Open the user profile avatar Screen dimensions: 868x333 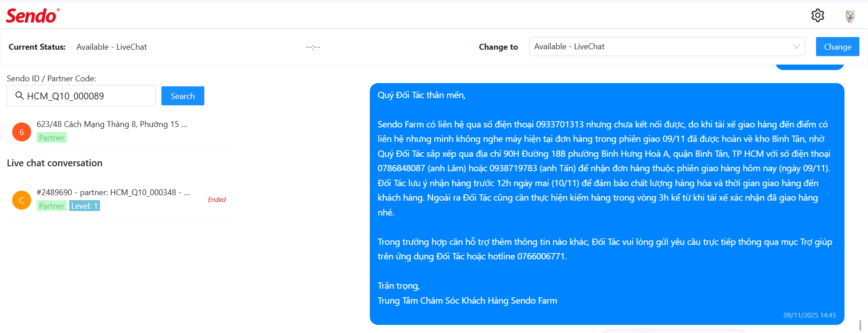850,16
